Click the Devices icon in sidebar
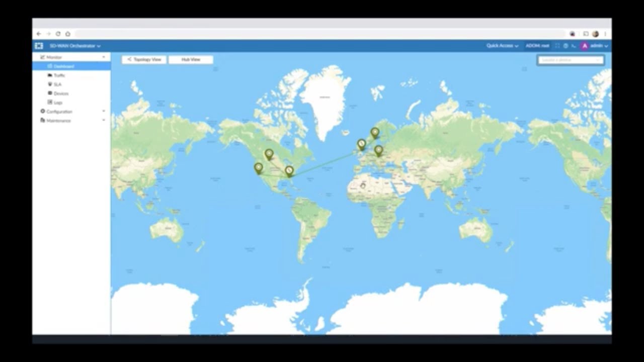The width and height of the screenshot is (644, 362). pyautogui.click(x=50, y=94)
